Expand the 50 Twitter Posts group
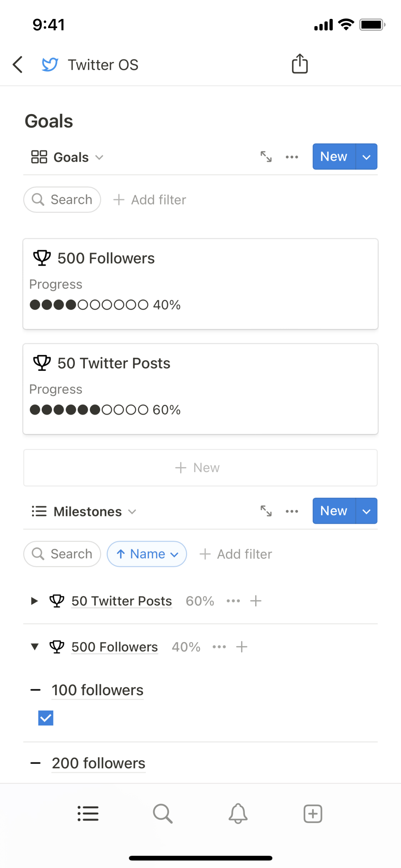The height and width of the screenshot is (868, 401). pyautogui.click(x=34, y=601)
